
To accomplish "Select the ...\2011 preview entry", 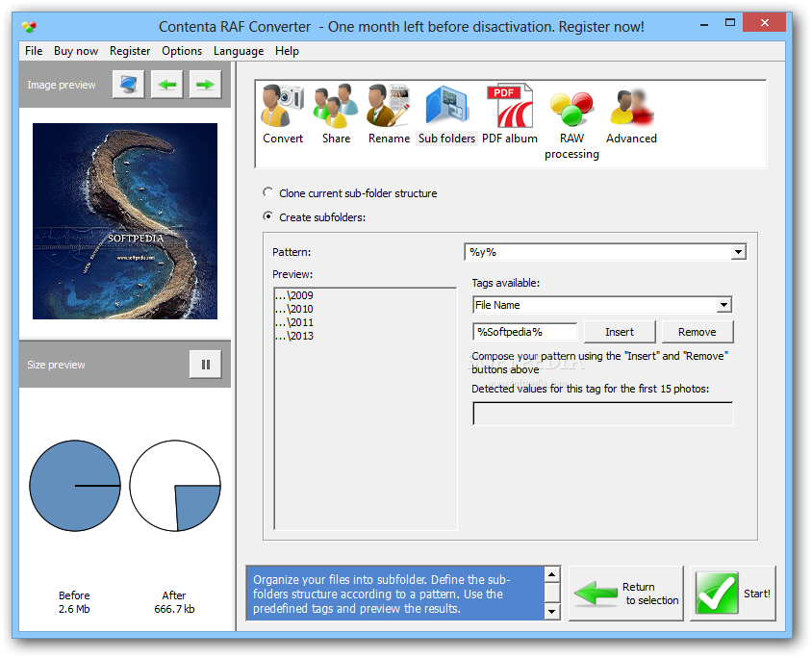I will point(294,322).
